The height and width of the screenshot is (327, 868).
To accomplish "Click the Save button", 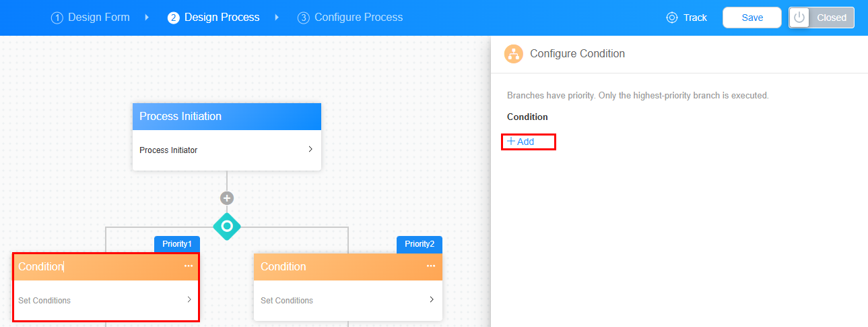I will click(x=752, y=18).
